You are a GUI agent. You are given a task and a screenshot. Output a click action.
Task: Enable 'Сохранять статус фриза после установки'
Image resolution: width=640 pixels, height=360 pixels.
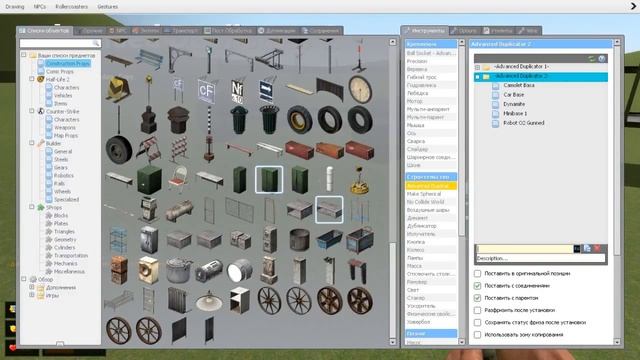click(x=477, y=322)
